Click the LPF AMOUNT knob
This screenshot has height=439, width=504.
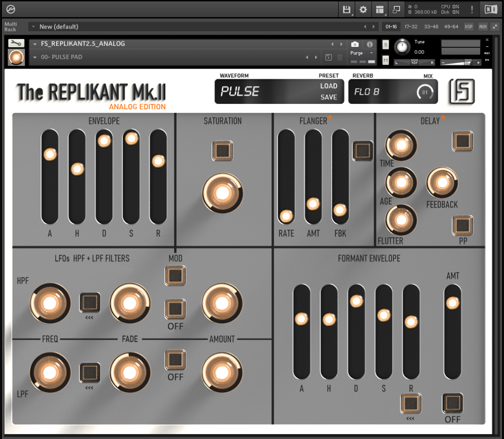pyautogui.click(x=222, y=373)
